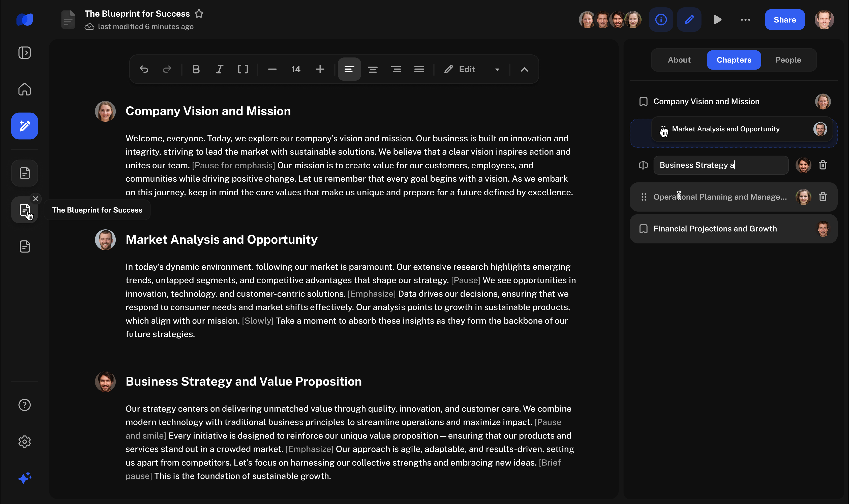
Task: Click speaker avatar beside Company Vision heading
Action: 105,111
